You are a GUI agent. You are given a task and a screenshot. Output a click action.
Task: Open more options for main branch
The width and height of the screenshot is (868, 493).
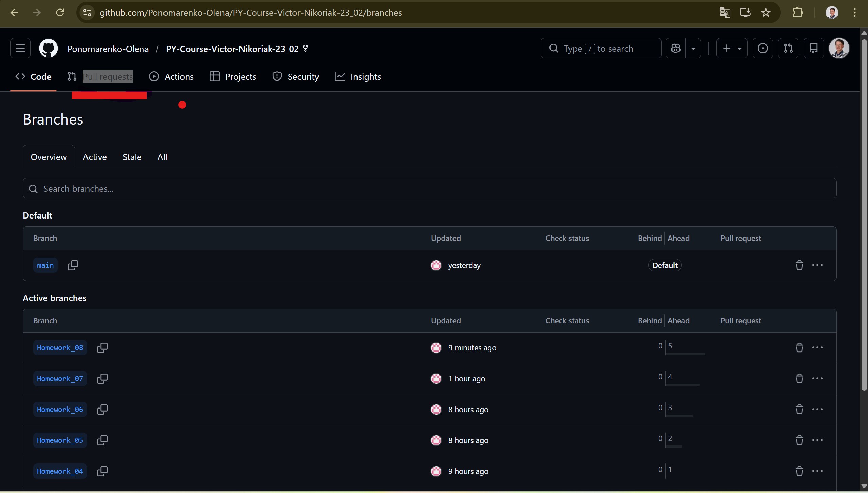pyautogui.click(x=817, y=265)
